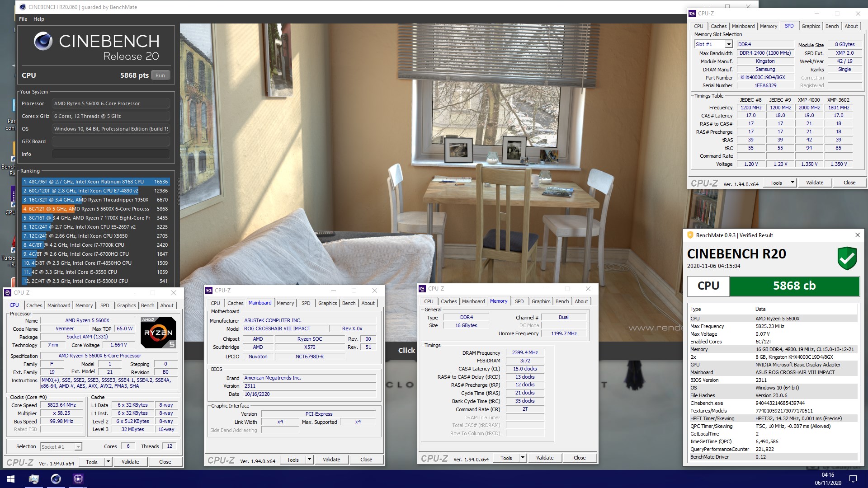
Task: Close the BenchMate Verified Result window
Action: pos(857,235)
